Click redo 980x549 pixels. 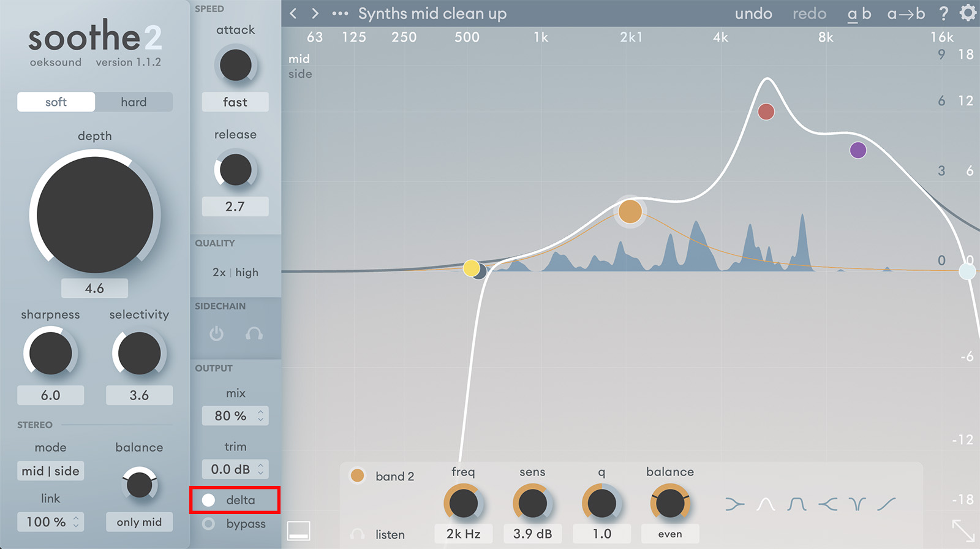[809, 13]
